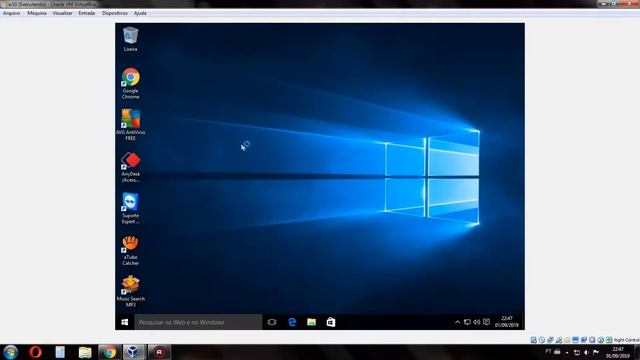Select the Music Search MP3 shortcut
The image size is (640, 360).
point(131,291)
